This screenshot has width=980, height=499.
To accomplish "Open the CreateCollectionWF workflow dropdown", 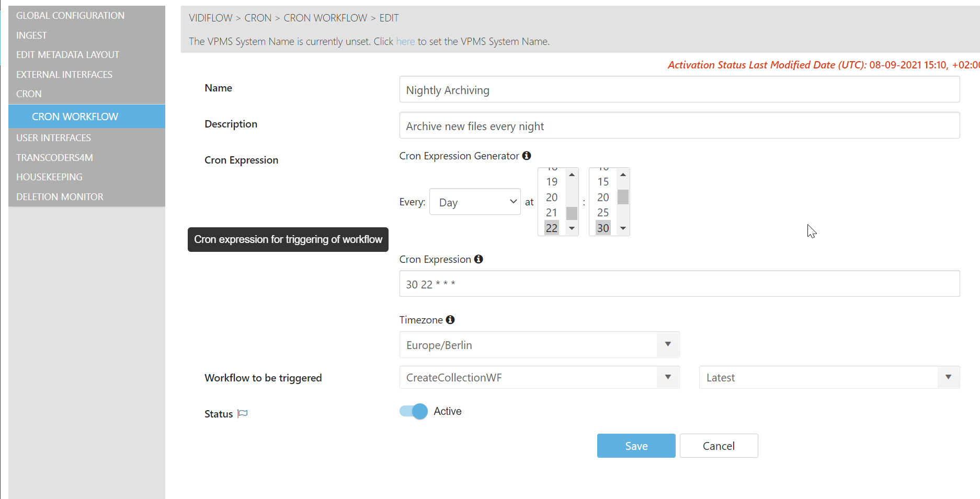I will tap(668, 377).
